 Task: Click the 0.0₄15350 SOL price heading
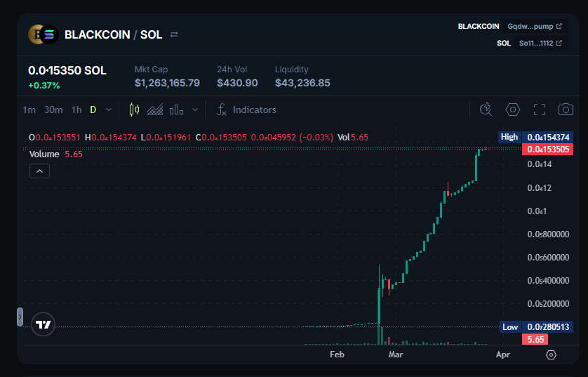[67, 70]
